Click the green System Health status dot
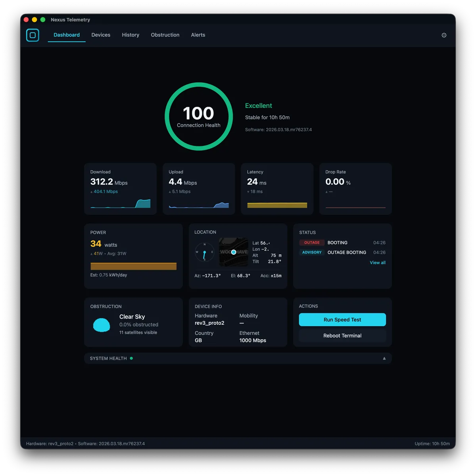 pos(131,358)
